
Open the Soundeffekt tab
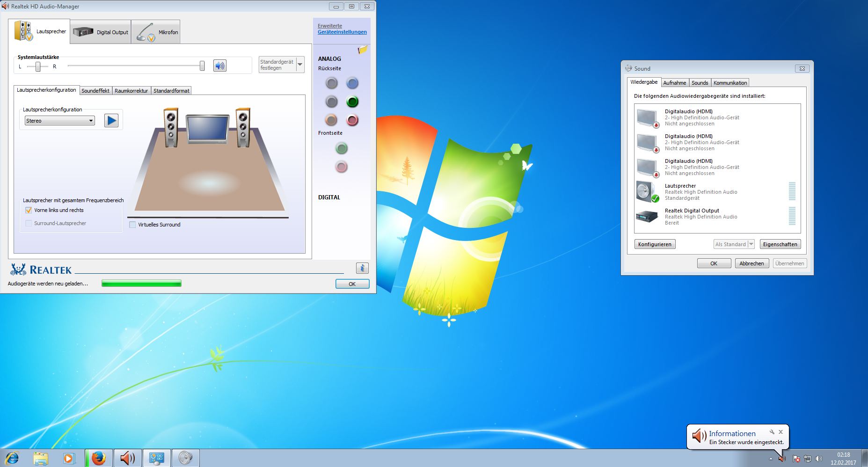click(95, 91)
